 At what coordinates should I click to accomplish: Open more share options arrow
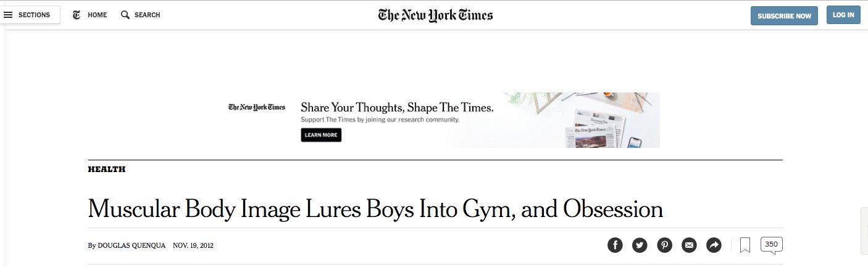click(x=714, y=245)
